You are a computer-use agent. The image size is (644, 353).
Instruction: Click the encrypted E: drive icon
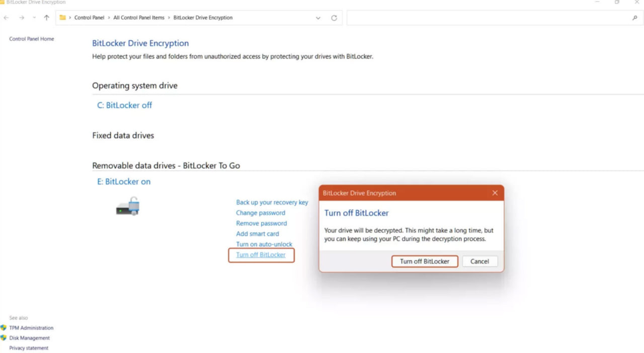pos(127,207)
